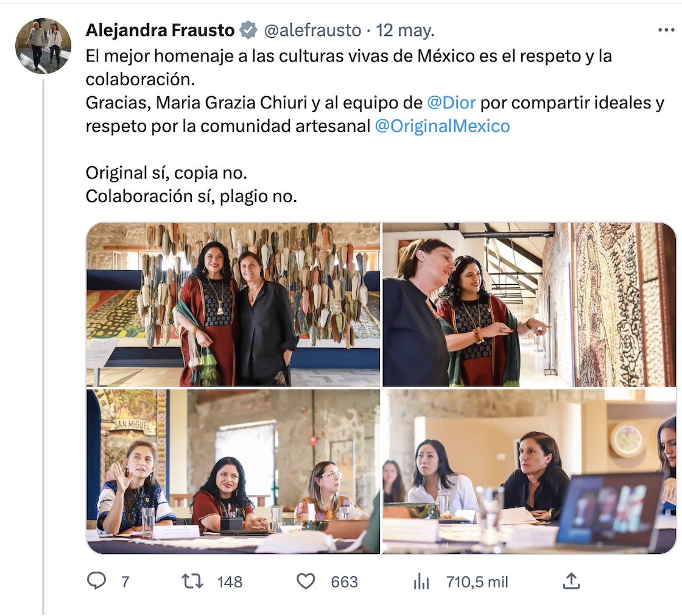Retweet this post via retweet icon
Screen dimensions: 682x616
coord(193,581)
